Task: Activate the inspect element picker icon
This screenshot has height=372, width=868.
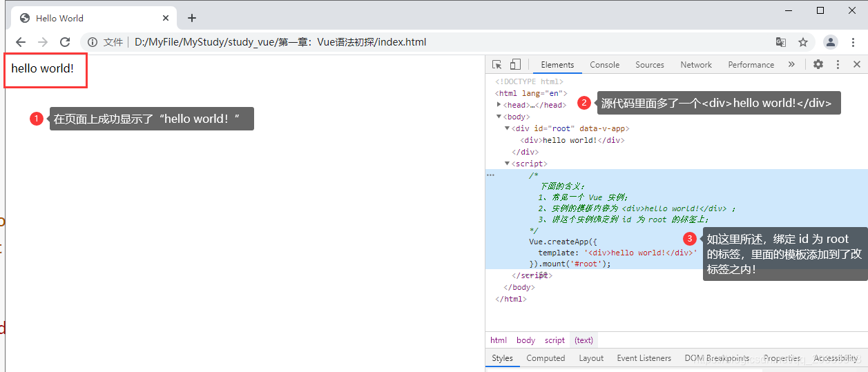Action: click(x=497, y=64)
